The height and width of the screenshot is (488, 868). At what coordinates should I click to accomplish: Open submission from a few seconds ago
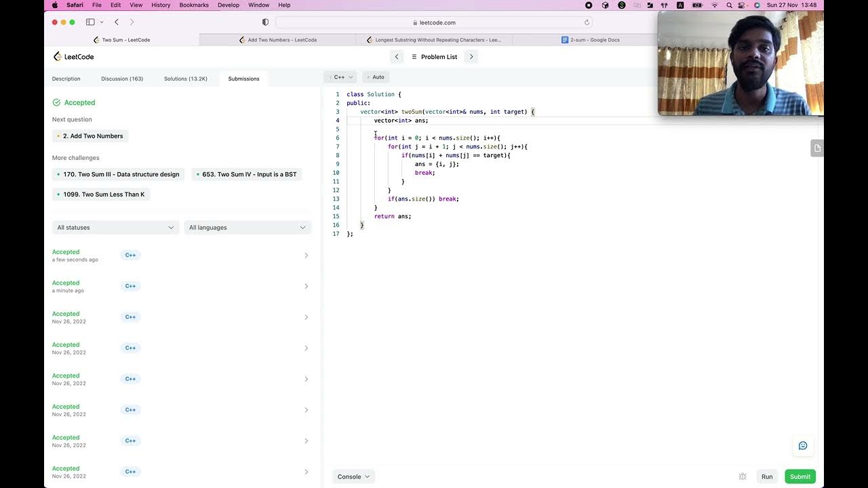coord(180,256)
